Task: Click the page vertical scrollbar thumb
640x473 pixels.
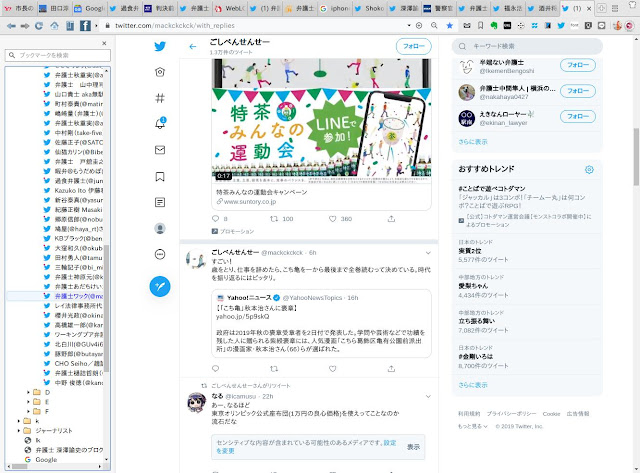Action: pyautogui.click(x=636, y=157)
